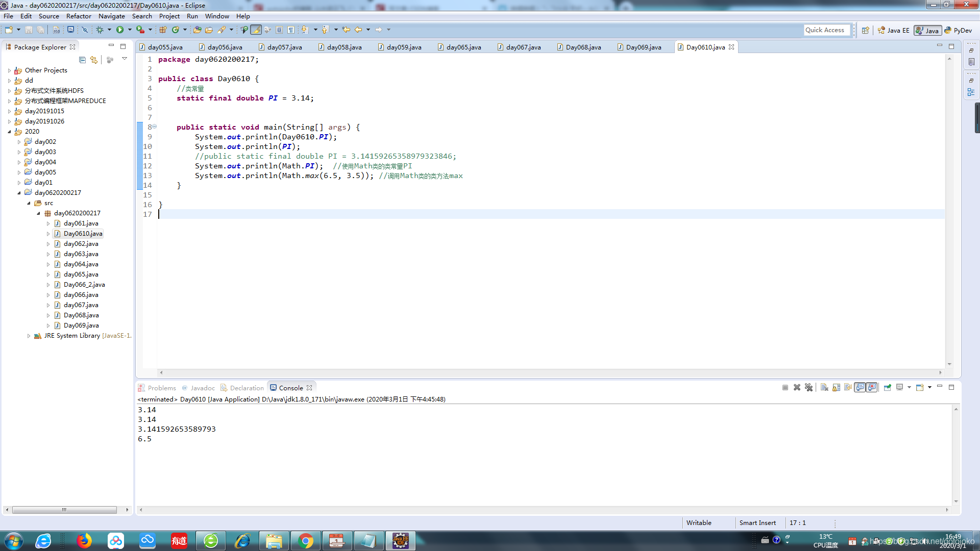Click the Windows Start button
The width and height of the screenshot is (980, 551).
tap(13, 541)
